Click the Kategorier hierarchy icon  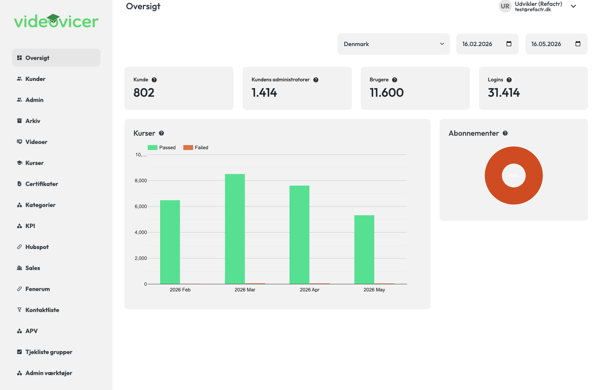[19, 205]
